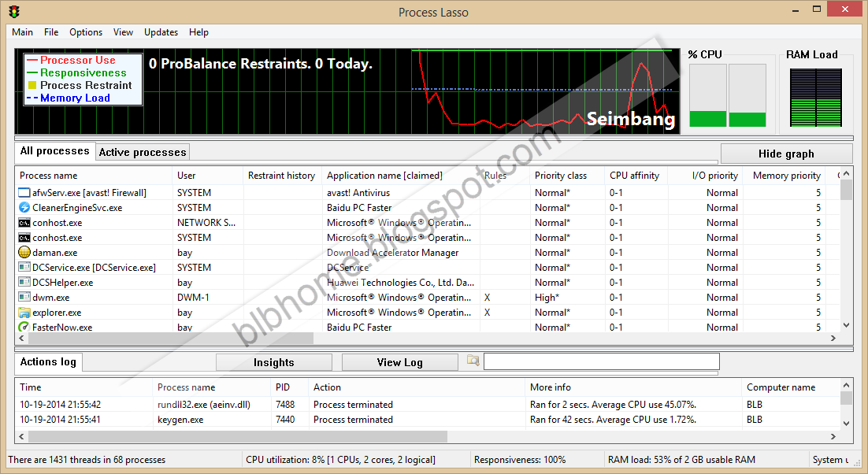This screenshot has width=868, height=474.
Task: Select the High* priority cell for dwm.exe
Action: [x=547, y=297]
